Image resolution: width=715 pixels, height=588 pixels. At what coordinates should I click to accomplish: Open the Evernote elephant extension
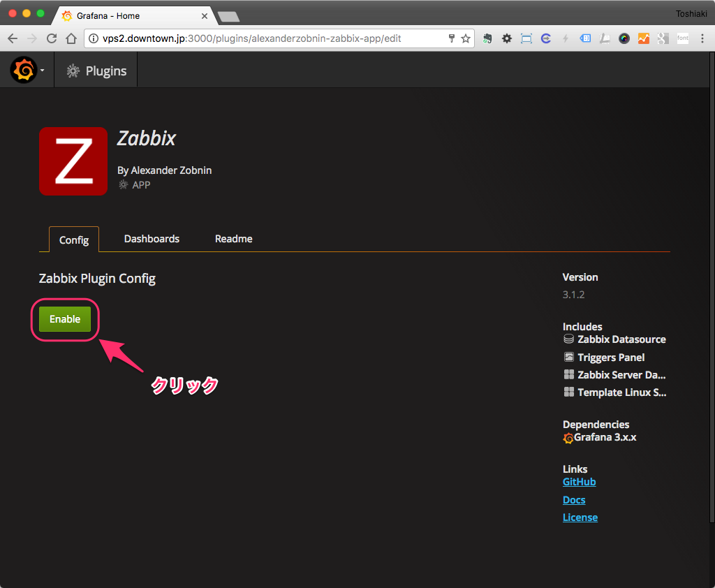[487, 38]
